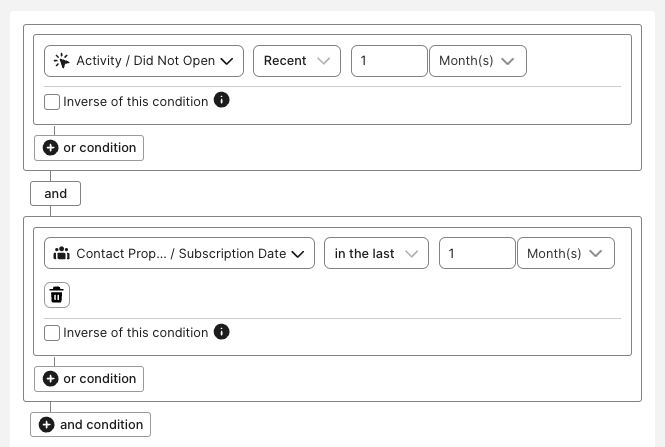Click info icon beside first Inverse condition
The image size is (665, 447).
[222, 100]
